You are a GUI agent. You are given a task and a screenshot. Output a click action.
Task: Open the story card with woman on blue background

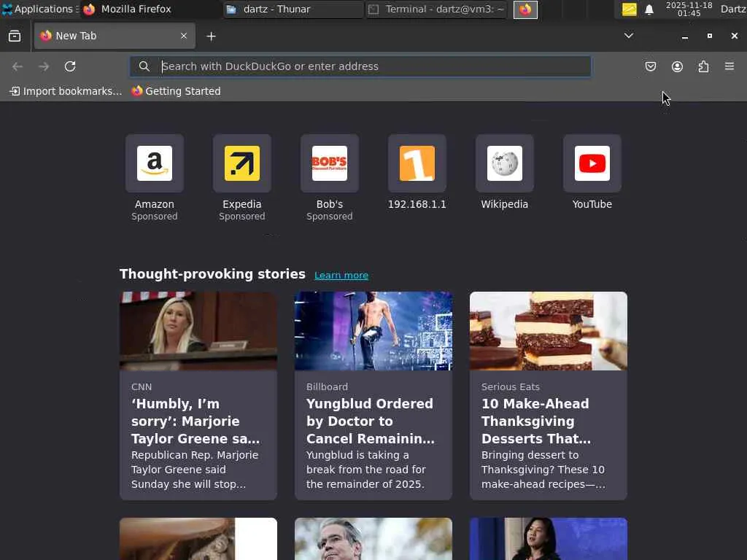click(x=549, y=539)
